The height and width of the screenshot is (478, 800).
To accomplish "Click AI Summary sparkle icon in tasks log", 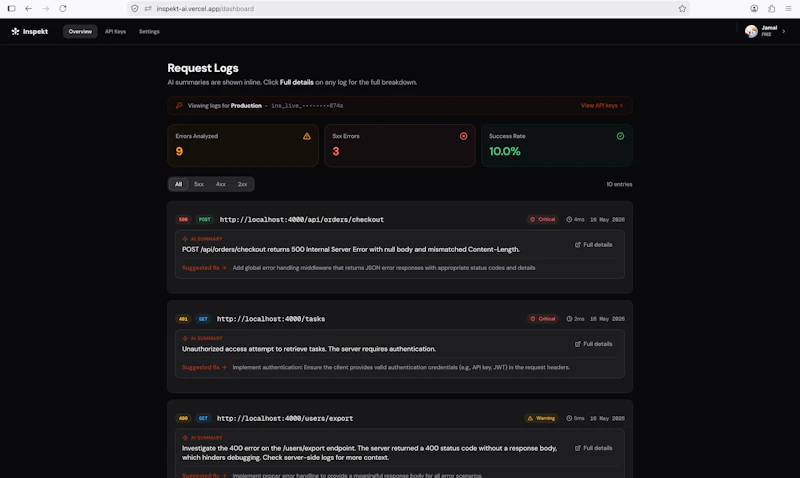I will 185,338.
